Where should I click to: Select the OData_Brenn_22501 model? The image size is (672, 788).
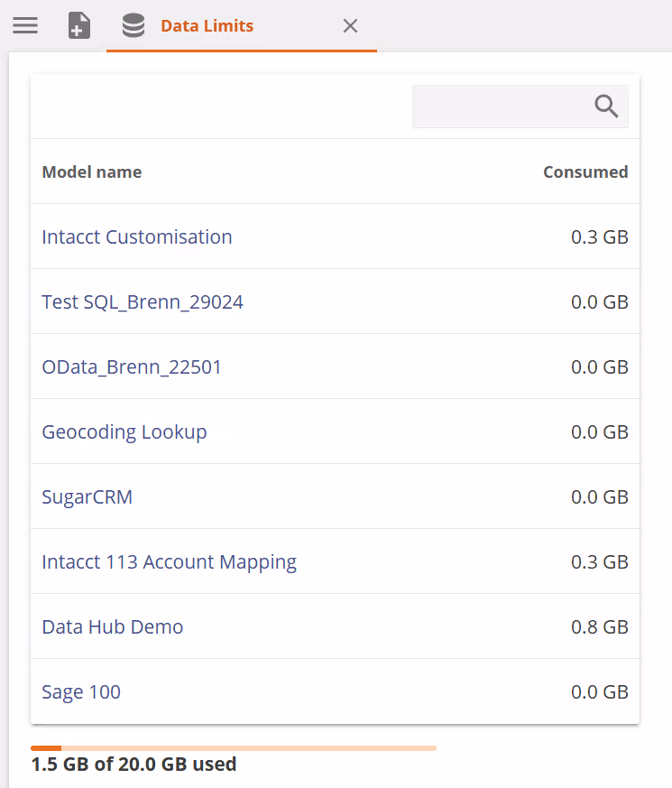pos(132,366)
